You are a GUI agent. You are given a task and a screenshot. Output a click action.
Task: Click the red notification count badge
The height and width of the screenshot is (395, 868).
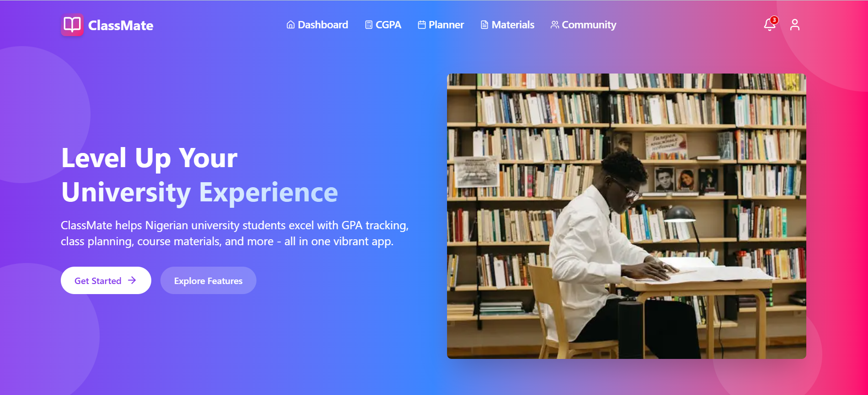click(x=774, y=20)
